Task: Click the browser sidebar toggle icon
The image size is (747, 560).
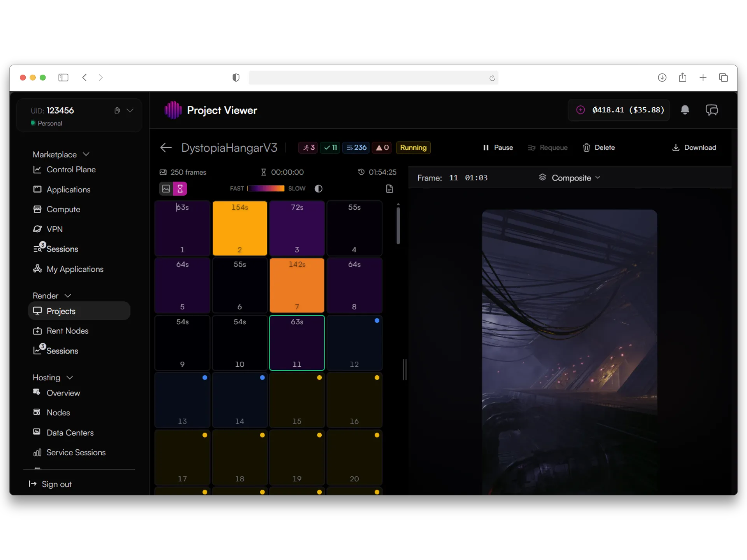Action: pos(63,77)
